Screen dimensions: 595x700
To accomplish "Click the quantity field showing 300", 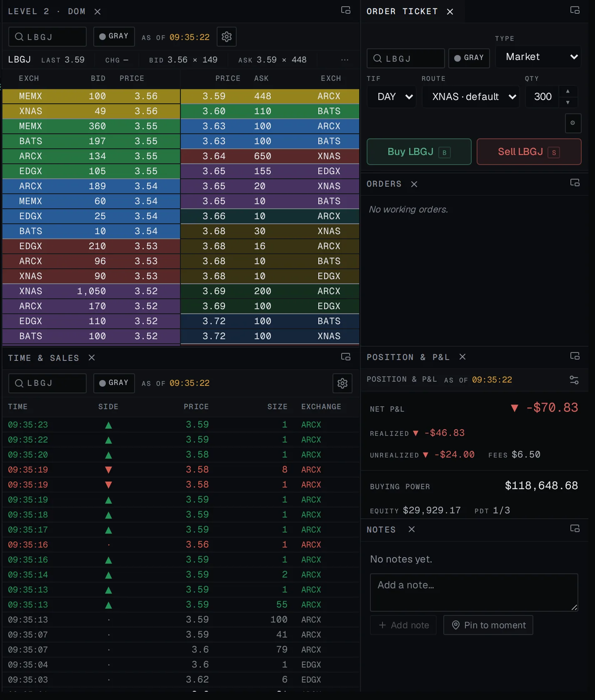I will (542, 97).
